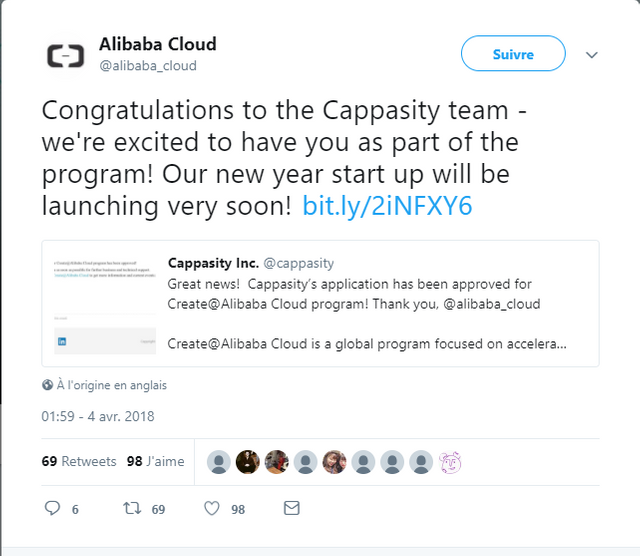Open the Alibaba Cloud display name
Image resolution: width=640 pixels, height=556 pixels.
pos(158,44)
